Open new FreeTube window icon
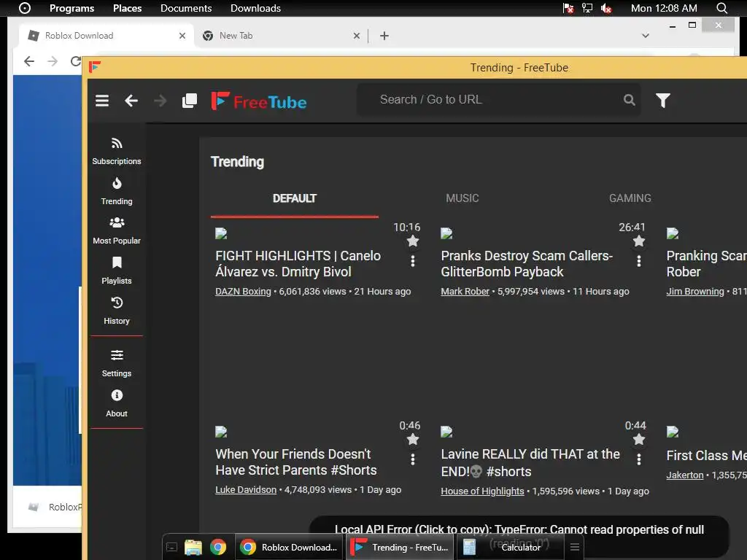The image size is (747, 560). [190, 101]
